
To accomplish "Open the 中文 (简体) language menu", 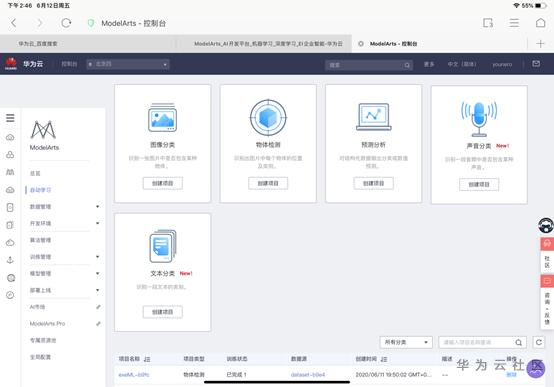I will pyautogui.click(x=462, y=64).
